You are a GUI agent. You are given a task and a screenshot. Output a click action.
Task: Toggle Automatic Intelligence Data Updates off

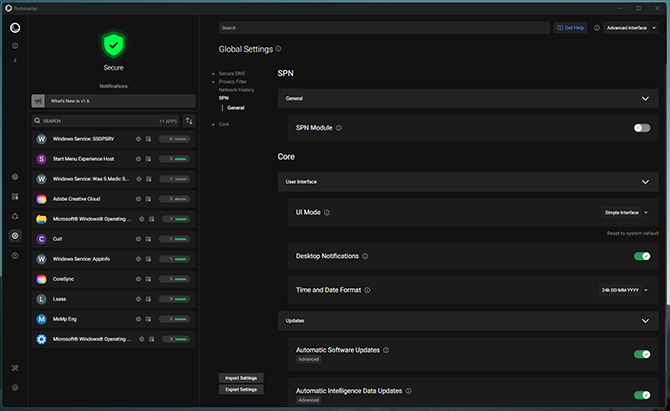[x=642, y=395]
